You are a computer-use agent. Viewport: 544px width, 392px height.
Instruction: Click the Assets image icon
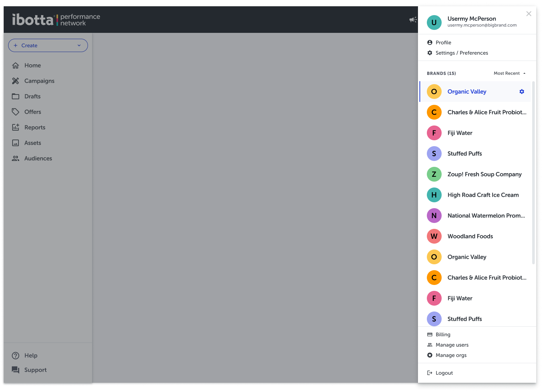pyautogui.click(x=16, y=143)
